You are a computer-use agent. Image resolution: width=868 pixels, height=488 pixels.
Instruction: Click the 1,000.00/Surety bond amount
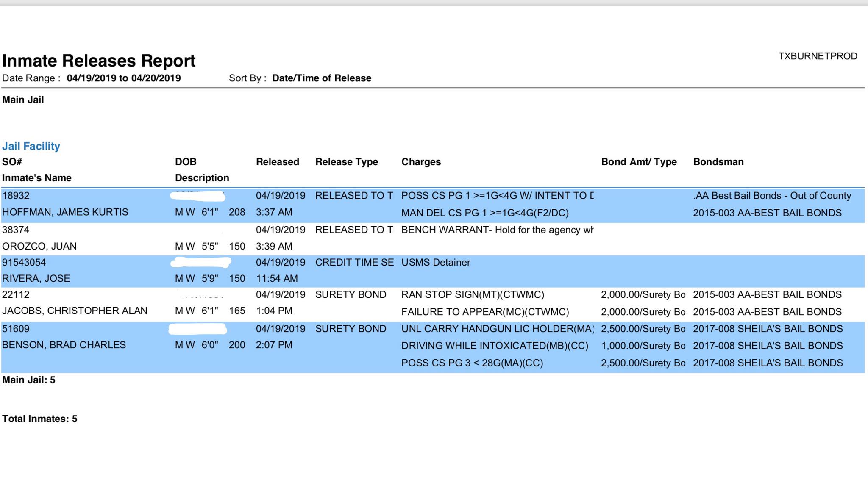point(643,346)
